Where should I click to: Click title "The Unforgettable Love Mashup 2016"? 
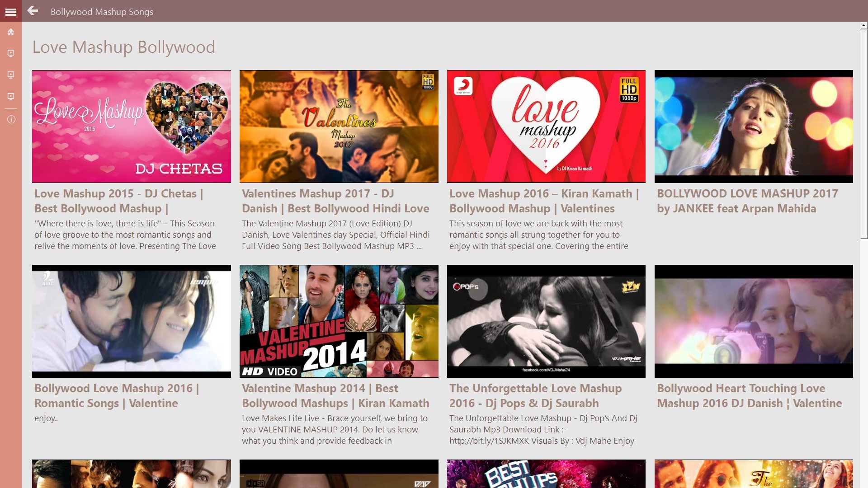[536, 396]
